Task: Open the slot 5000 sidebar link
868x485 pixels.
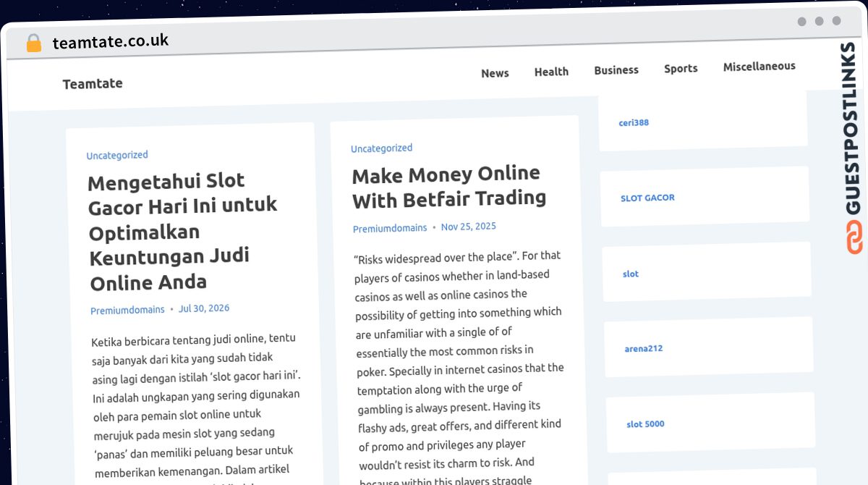Action: click(x=645, y=424)
